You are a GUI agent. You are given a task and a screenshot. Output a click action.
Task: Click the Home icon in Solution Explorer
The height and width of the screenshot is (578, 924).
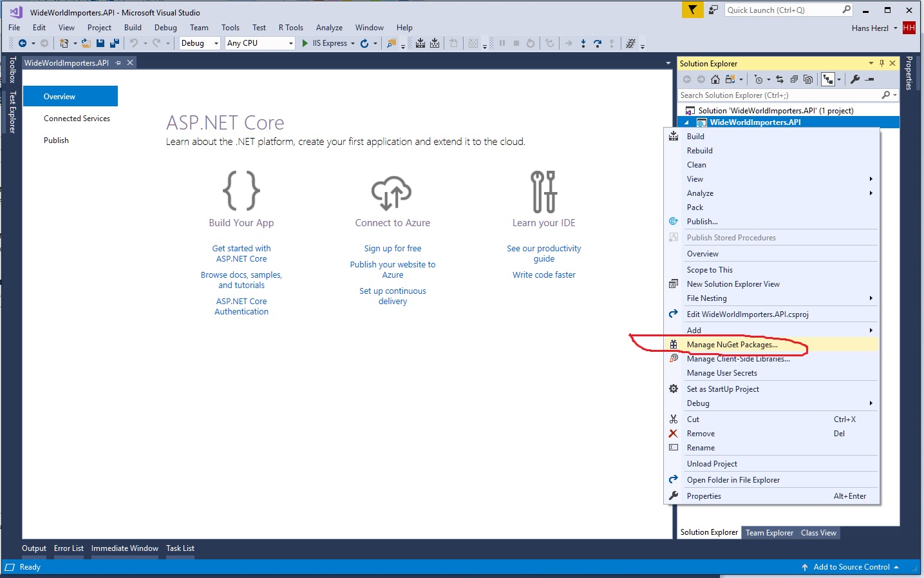coord(715,79)
